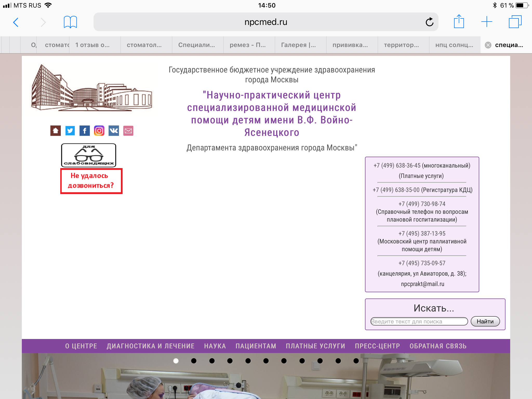Viewport: 532px width, 399px height.
Task: Open the ПАЦИЕНТАМ menu
Action: [256, 346]
